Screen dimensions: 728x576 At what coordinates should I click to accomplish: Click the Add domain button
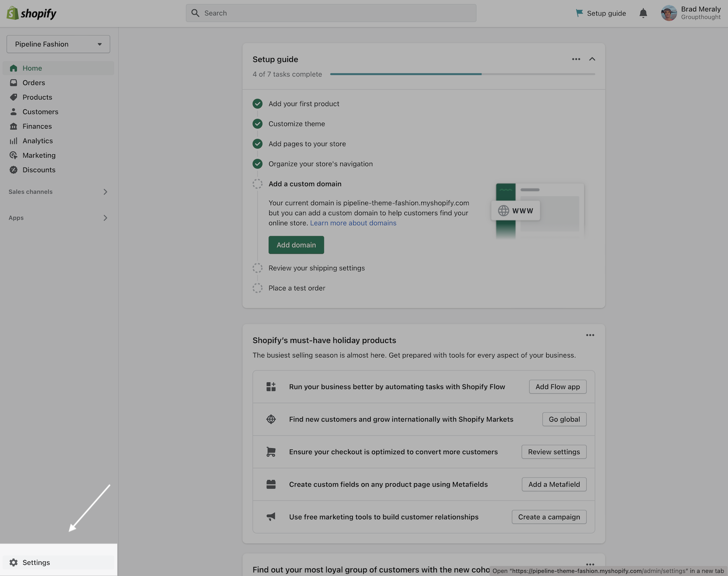296,245
